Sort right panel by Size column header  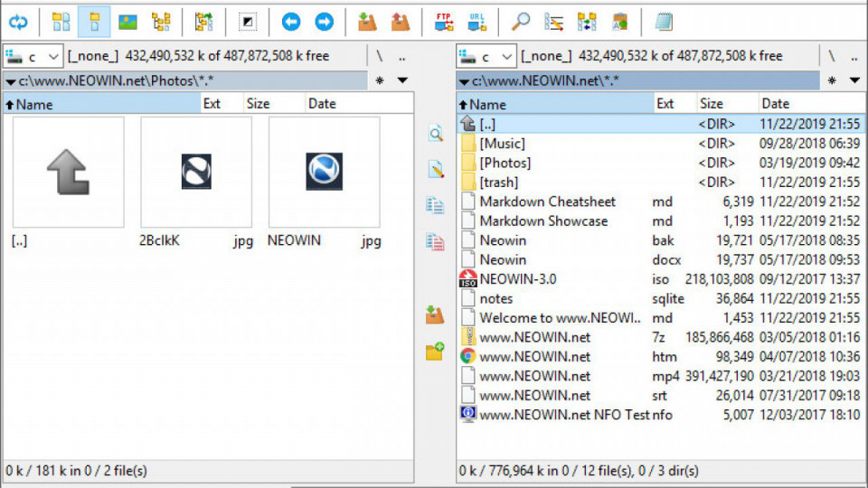click(712, 104)
